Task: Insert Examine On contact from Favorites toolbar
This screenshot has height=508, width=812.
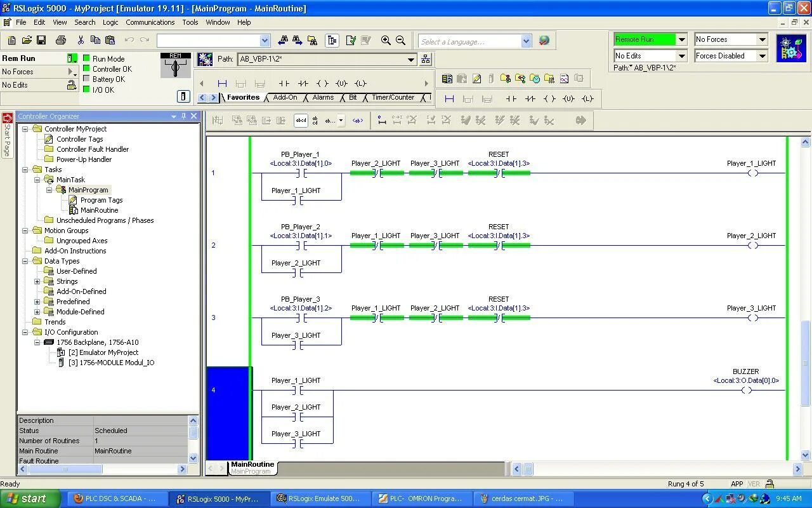Action: point(284,83)
